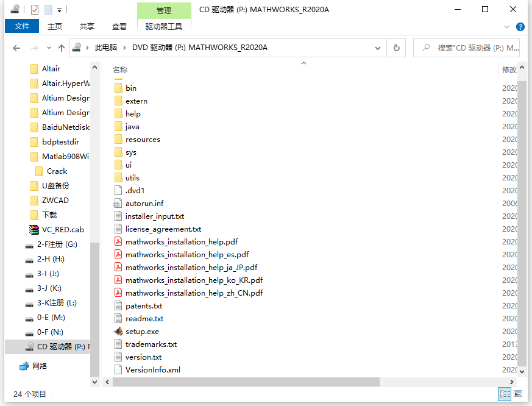Click the 修改 date column header
The width and height of the screenshot is (532, 406).
(x=509, y=70)
